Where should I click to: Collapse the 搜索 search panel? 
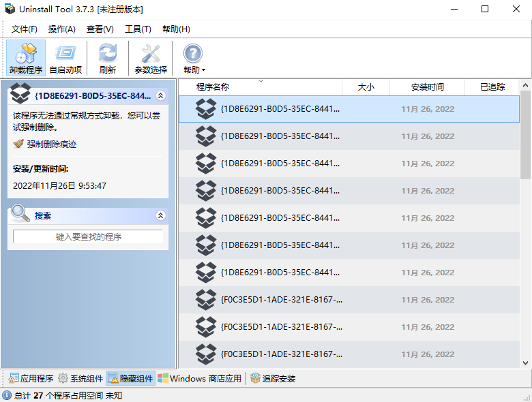[160, 215]
